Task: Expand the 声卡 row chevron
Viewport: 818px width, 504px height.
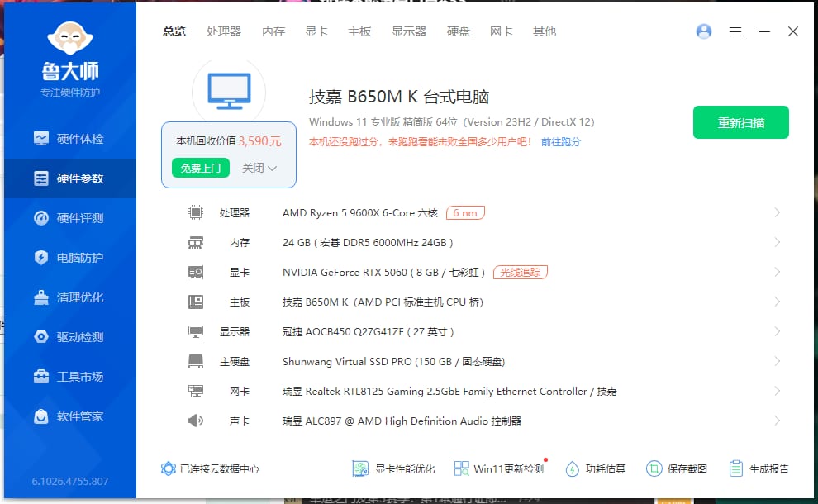Action: click(778, 421)
